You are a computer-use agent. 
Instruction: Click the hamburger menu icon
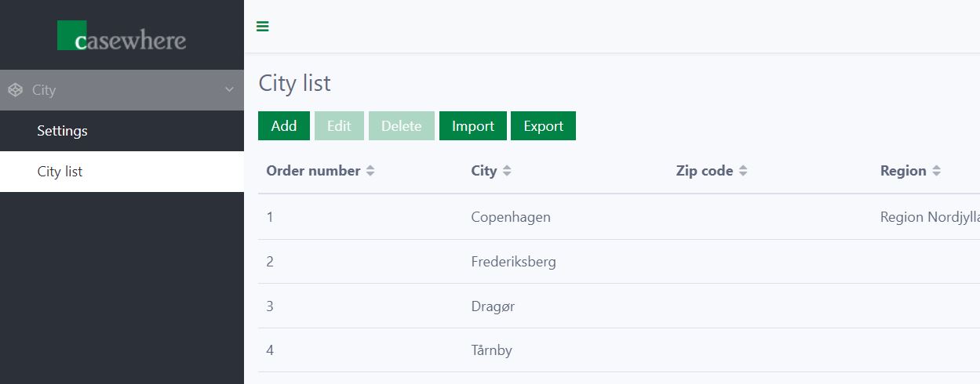[263, 27]
